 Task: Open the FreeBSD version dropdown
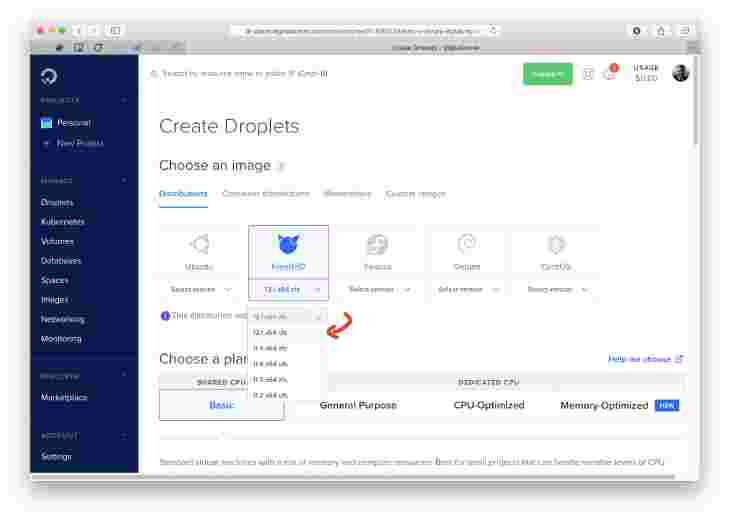(x=288, y=290)
